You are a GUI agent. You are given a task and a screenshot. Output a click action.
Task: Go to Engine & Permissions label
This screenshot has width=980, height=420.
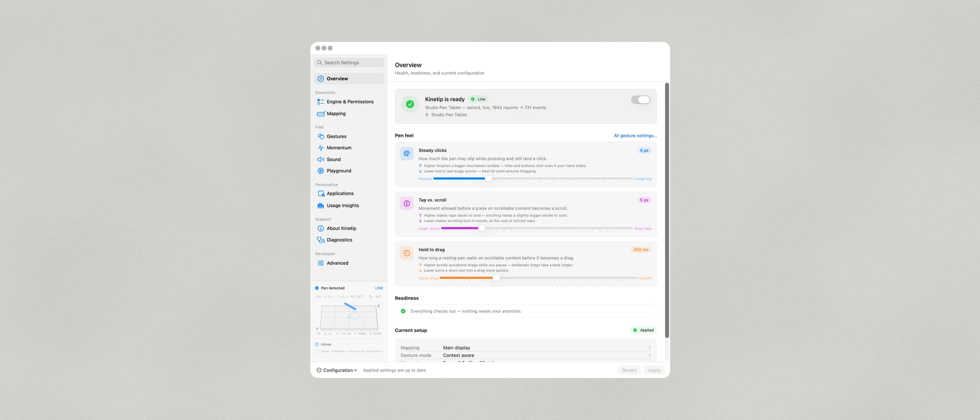tap(350, 102)
